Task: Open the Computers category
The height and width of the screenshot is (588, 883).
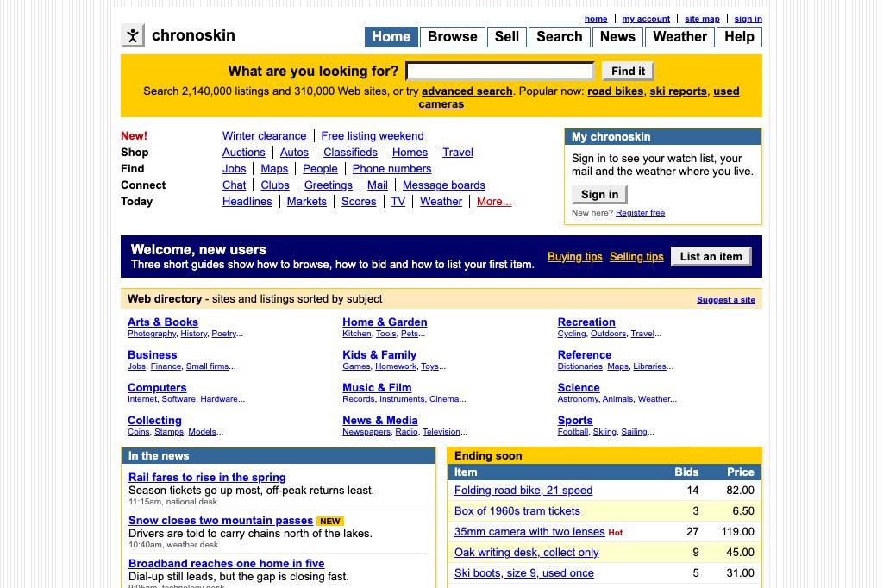Action: click(x=157, y=387)
